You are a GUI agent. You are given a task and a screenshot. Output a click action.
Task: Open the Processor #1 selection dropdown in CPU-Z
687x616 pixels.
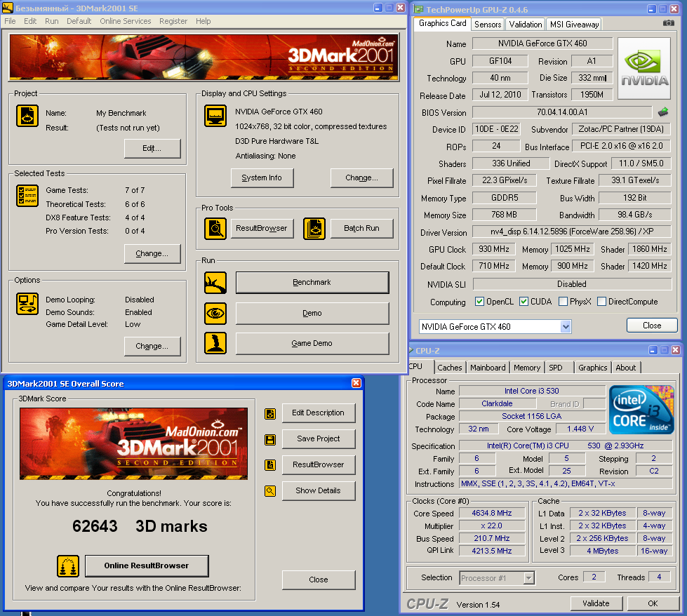[529, 578]
